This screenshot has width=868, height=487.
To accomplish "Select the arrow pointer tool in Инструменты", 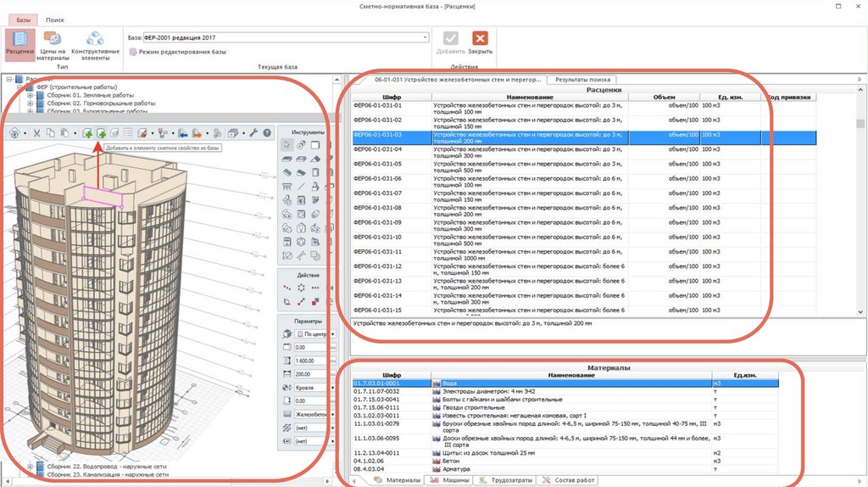I will pos(287,147).
